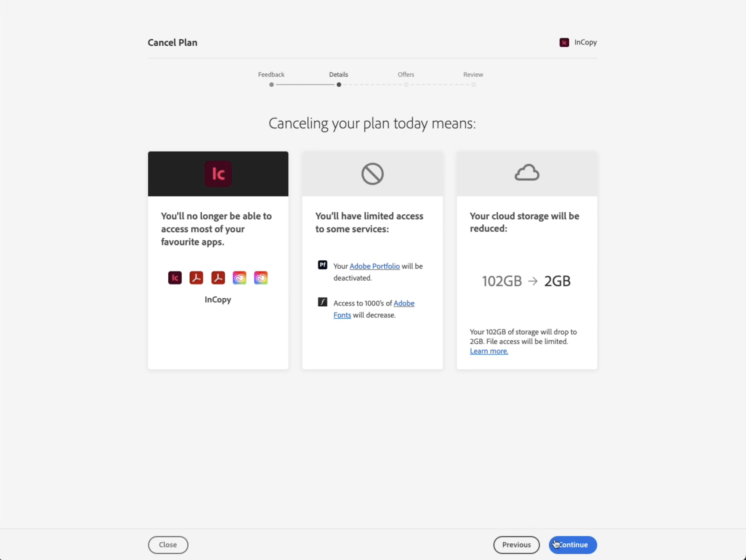Click the Creative Cloud icon in apps list
This screenshot has width=746, height=560.
[x=240, y=278]
